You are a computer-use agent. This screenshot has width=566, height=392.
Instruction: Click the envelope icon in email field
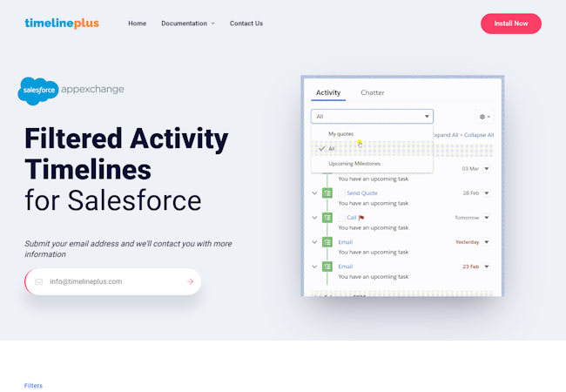(39, 281)
